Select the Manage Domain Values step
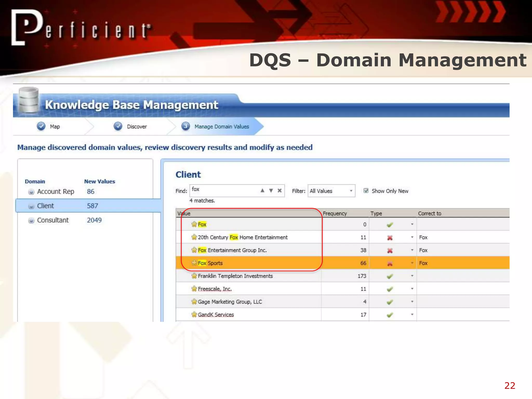Viewport: 532px width, 399px height. tap(222, 127)
